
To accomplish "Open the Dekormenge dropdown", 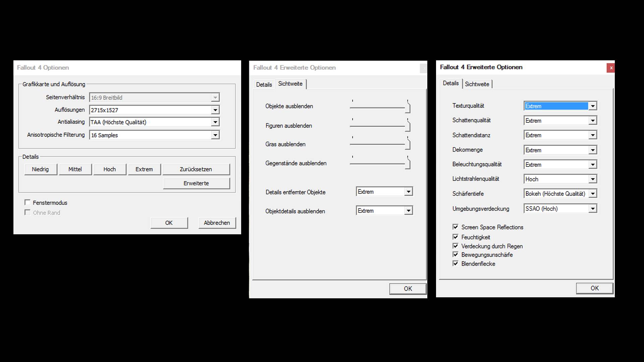I will click(560, 150).
